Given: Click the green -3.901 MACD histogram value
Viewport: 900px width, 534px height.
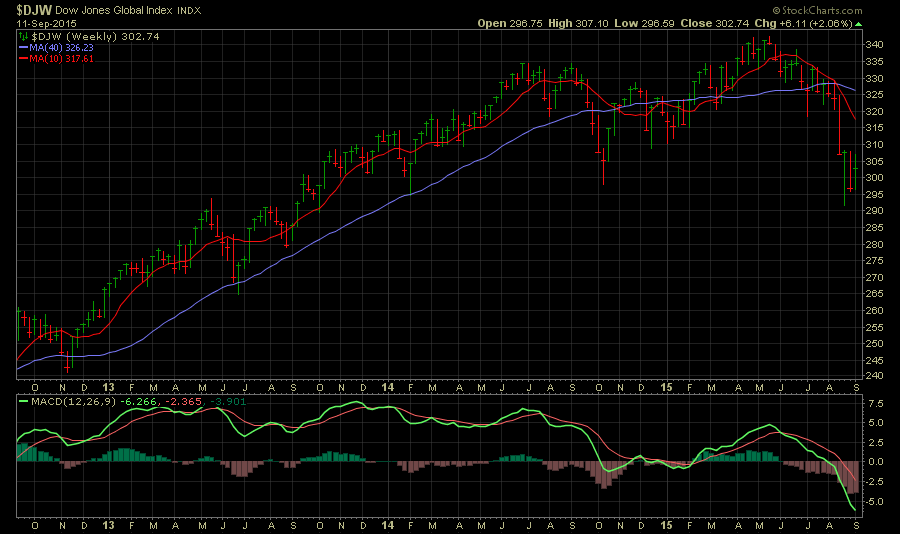Looking at the screenshot, I should click(228, 401).
